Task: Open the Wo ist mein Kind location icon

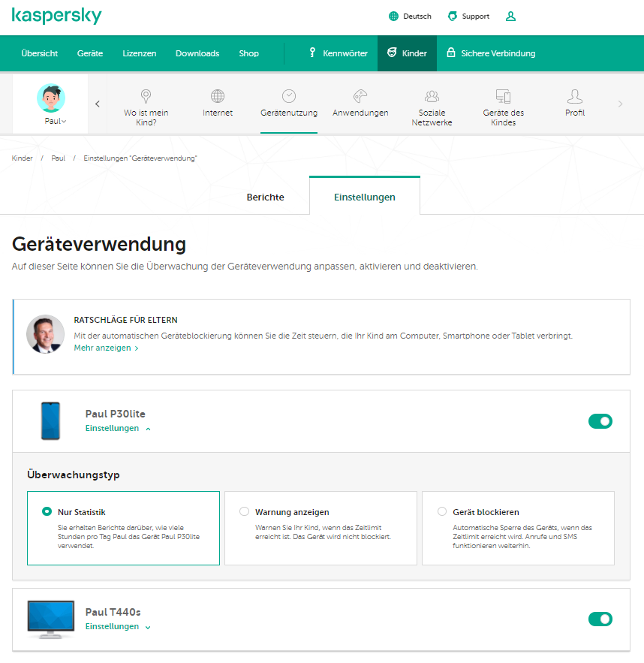Action: coord(146,96)
